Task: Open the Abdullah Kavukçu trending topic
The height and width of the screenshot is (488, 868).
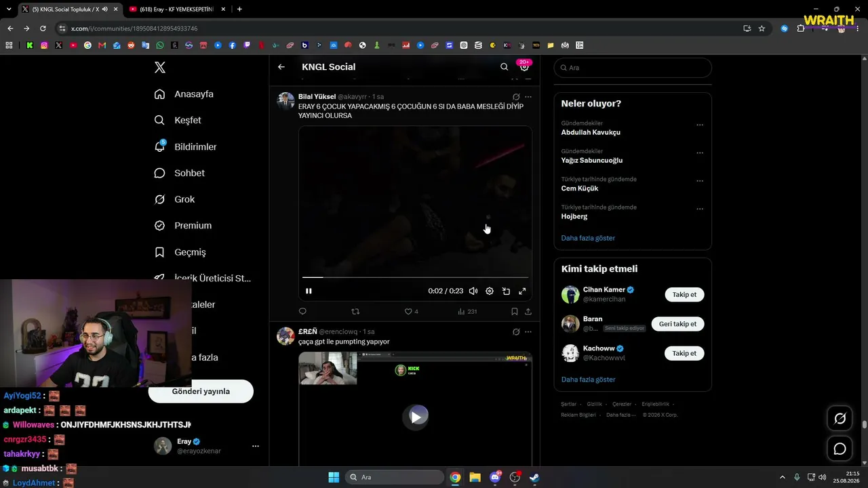Action: coord(591,132)
